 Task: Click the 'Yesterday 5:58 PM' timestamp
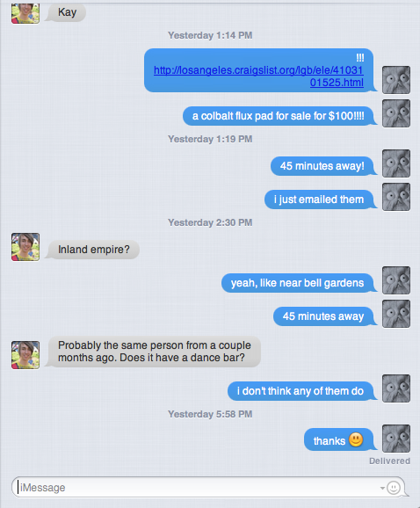tap(210, 414)
